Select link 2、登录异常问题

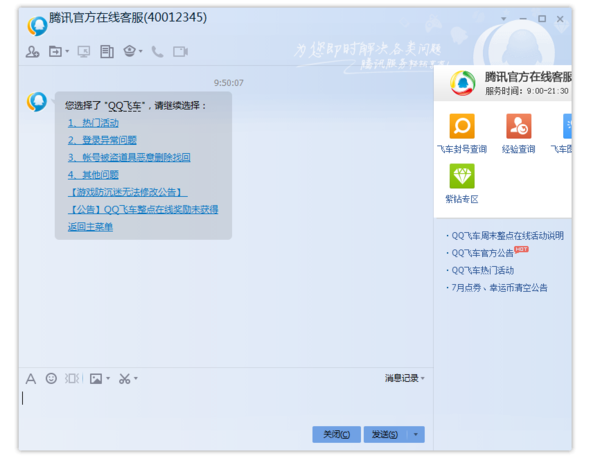(x=102, y=140)
